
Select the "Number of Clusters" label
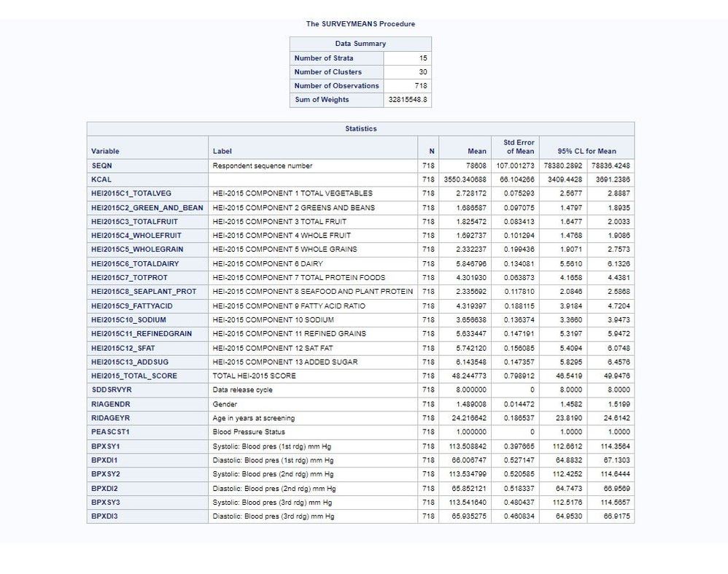(x=328, y=72)
